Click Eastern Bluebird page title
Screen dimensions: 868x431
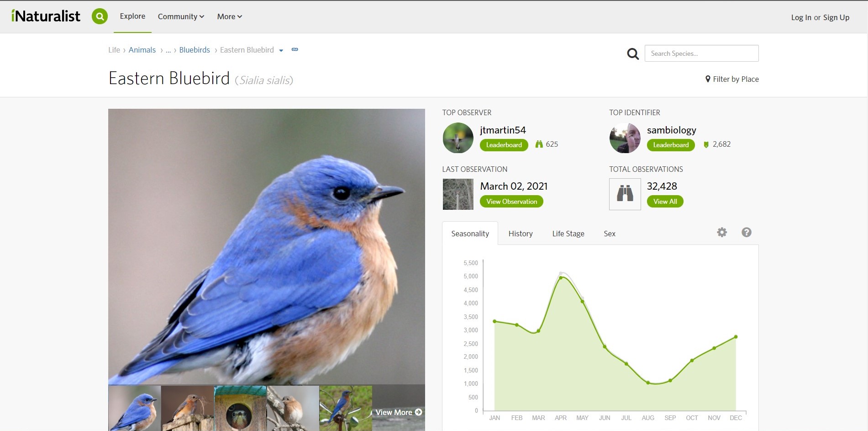[x=169, y=78]
